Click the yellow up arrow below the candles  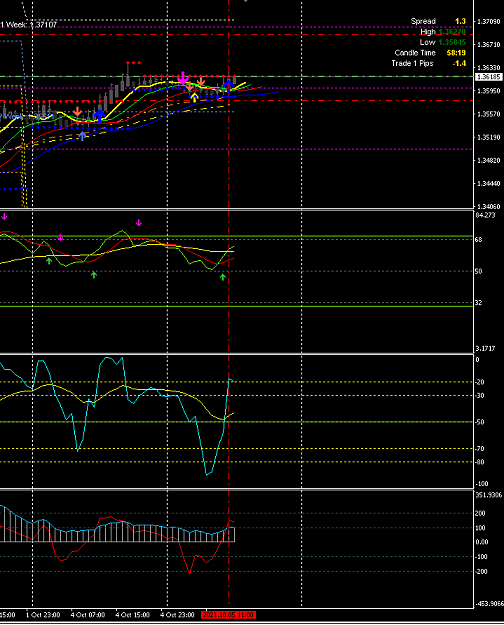pyautogui.click(x=194, y=97)
